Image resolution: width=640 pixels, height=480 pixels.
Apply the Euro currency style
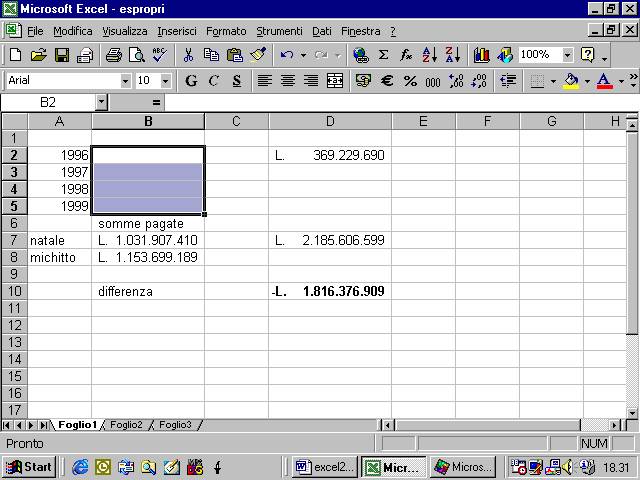click(387, 80)
